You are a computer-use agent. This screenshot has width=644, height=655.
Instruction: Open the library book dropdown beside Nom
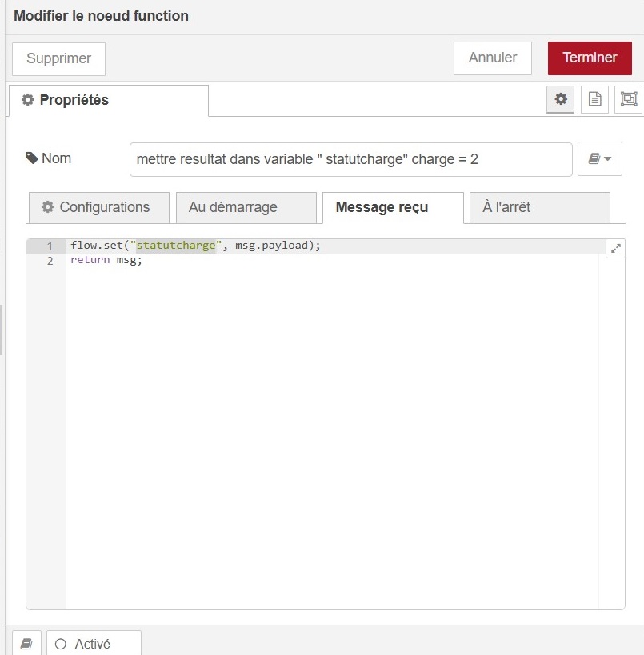599,159
